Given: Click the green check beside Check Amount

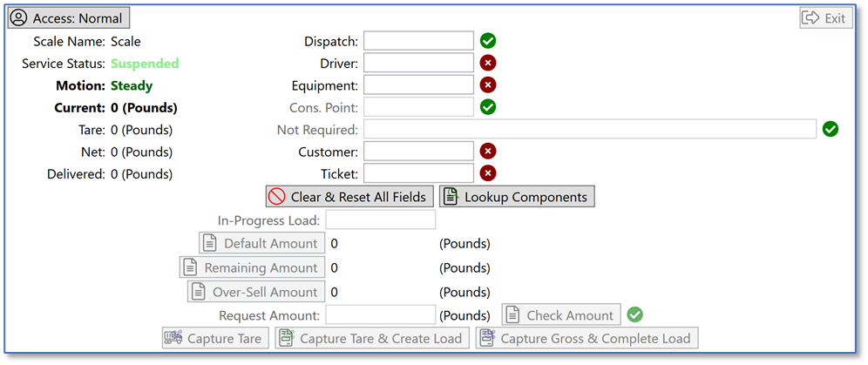Looking at the screenshot, I should 634,314.
